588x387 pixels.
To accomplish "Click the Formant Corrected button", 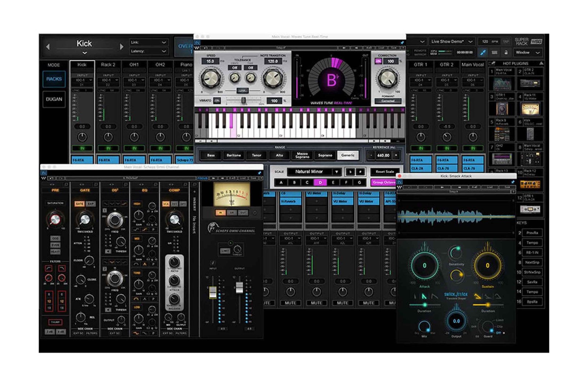I will [388, 101].
